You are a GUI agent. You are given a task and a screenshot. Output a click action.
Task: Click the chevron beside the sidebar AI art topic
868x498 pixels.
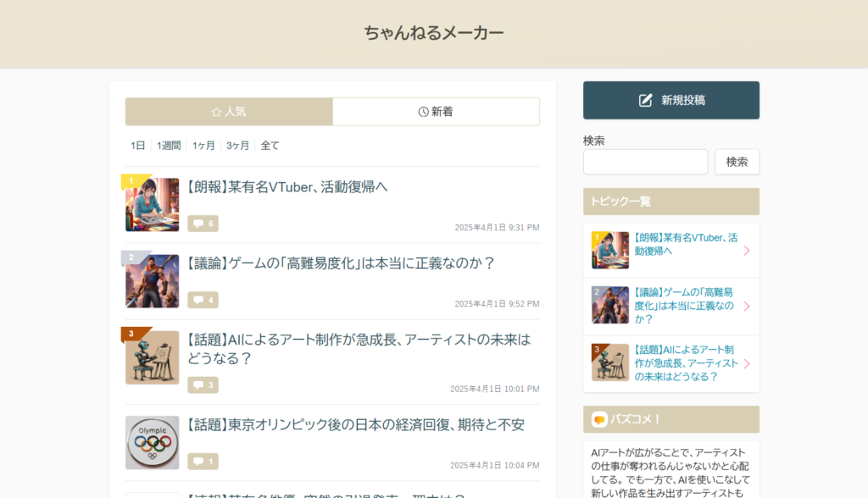pos(747,363)
